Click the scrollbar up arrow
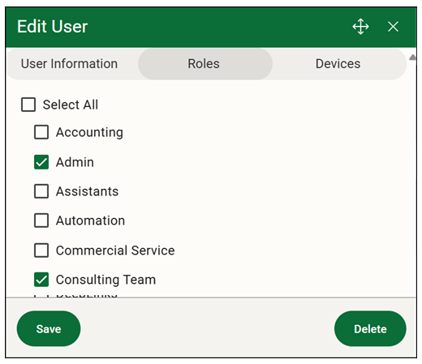 (x=413, y=57)
